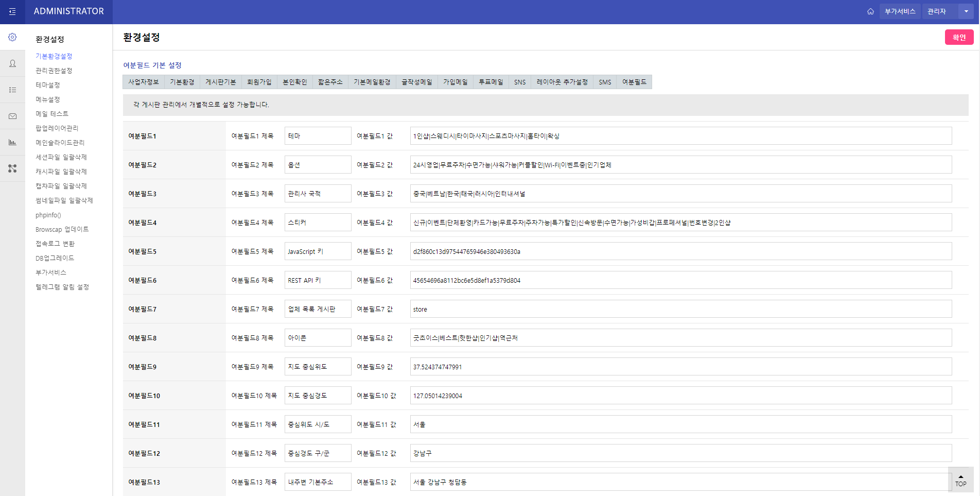Open 텔레그램 알림 설정 menu item
Image resolution: width=980 pixels, height=496 pixels.
tap(62, 287)
